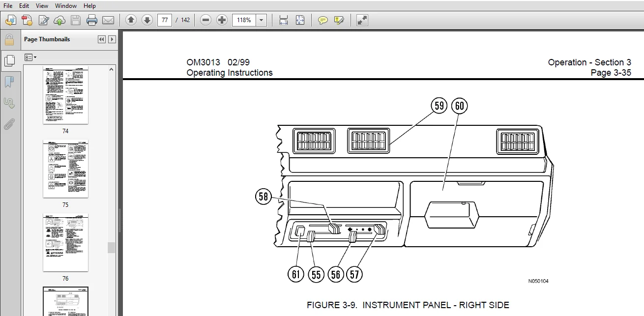Add a sticky note comment

click(x=323, y=20)
